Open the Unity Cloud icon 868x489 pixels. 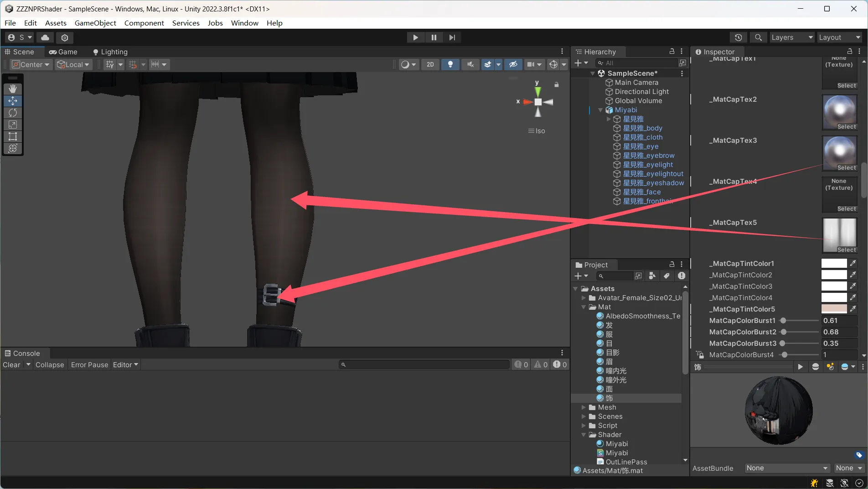[45, 37]
